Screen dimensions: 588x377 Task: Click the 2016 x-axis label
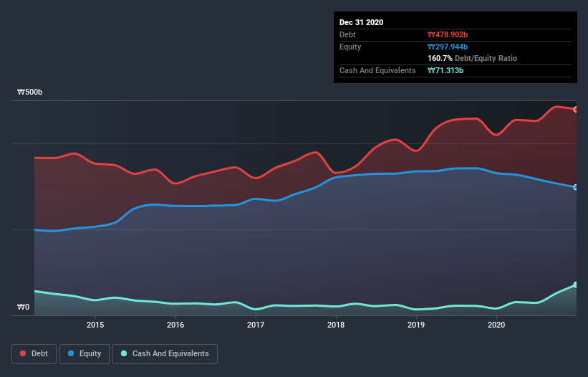pyautogui.click(x=175, y=325)
